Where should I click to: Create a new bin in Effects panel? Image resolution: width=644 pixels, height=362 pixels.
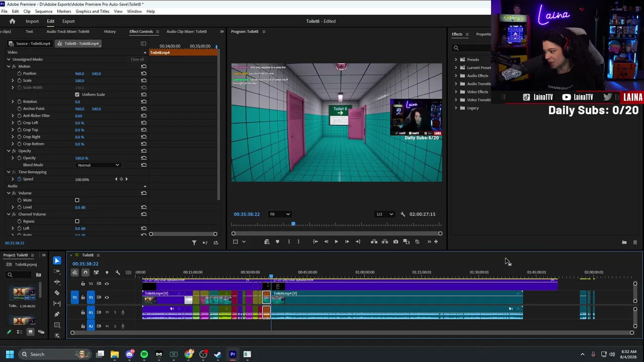pos(624,242)
